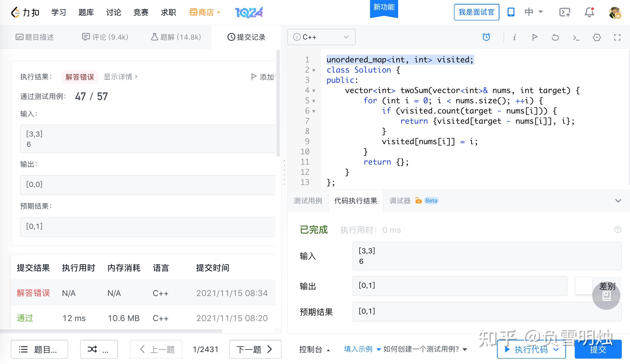Click the horizontal scrollbar under submissions table

click(111, 331)
